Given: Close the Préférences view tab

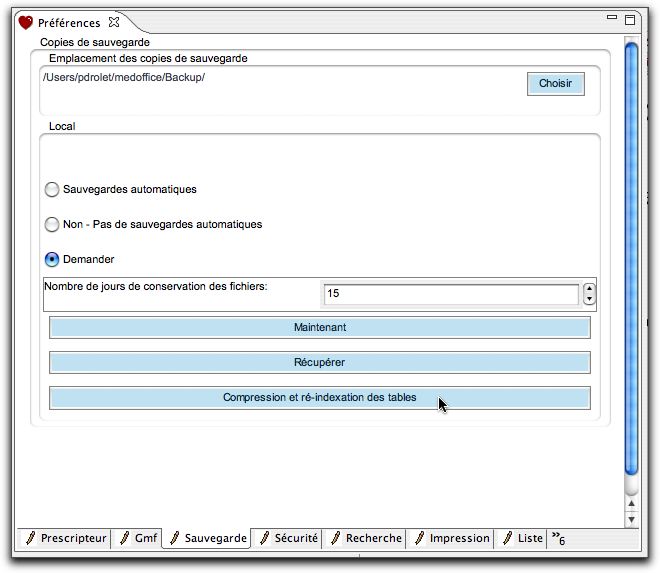Looking at the screenshot, I should click(113, 22).
